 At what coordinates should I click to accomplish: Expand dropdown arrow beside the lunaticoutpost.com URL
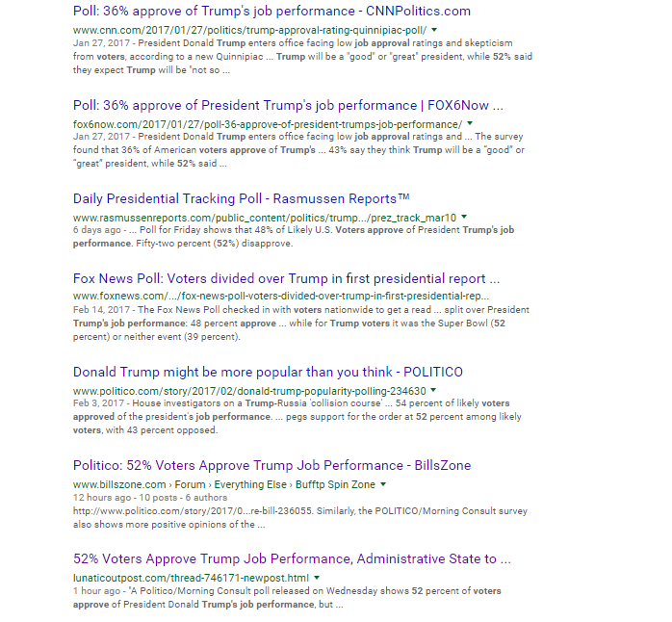coord(317,578)
